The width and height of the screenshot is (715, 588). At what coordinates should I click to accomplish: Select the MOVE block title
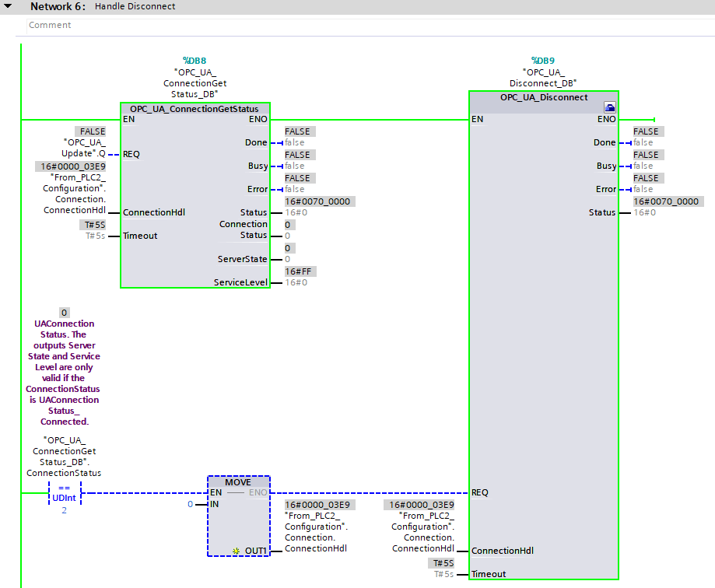[238, 482]
